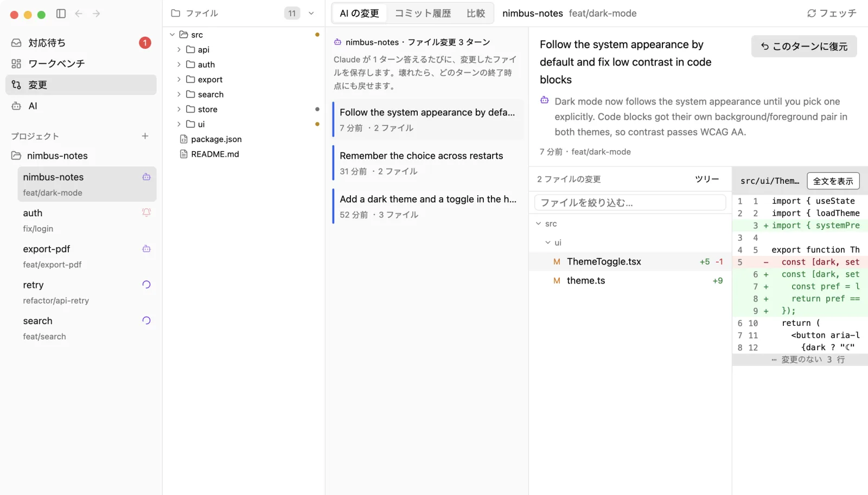Image resolution: width=868 pixels, height=495 pixels.
Task: Expand the auth folder in file tree
Action: [179, 65]
